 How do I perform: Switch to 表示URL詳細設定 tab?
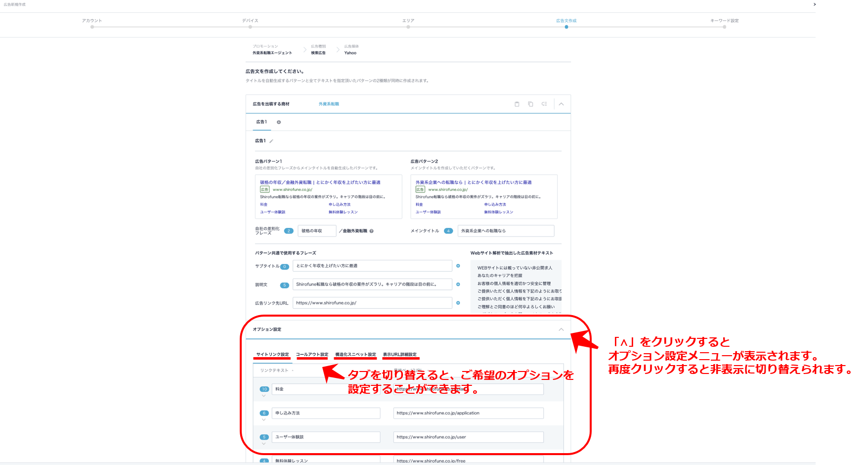pyautogui.click(x=399, y=355)
